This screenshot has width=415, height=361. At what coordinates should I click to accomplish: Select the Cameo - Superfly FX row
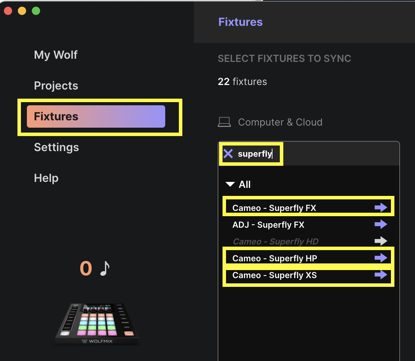point(308,208)
